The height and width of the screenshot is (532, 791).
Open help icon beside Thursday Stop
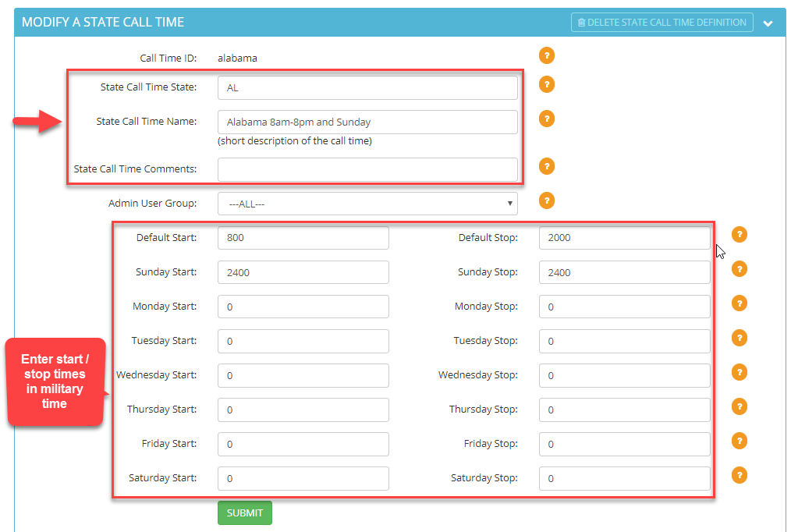(739, 406)
